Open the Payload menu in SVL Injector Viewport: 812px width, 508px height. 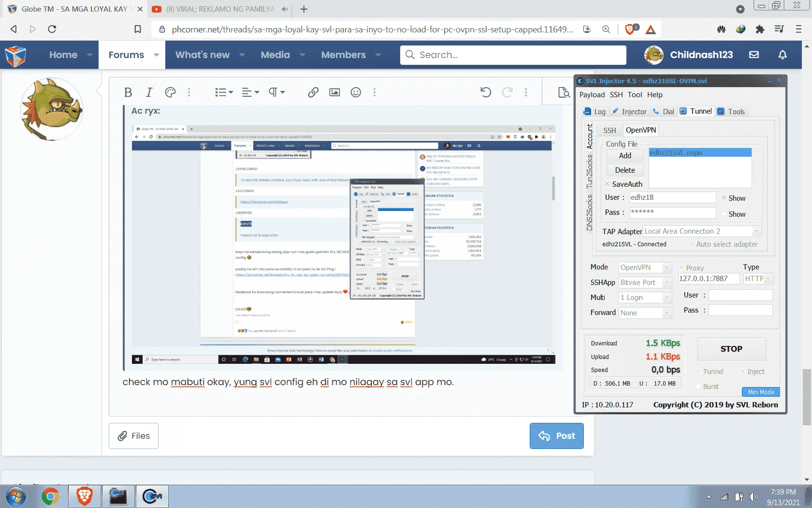tap(592, 95)
